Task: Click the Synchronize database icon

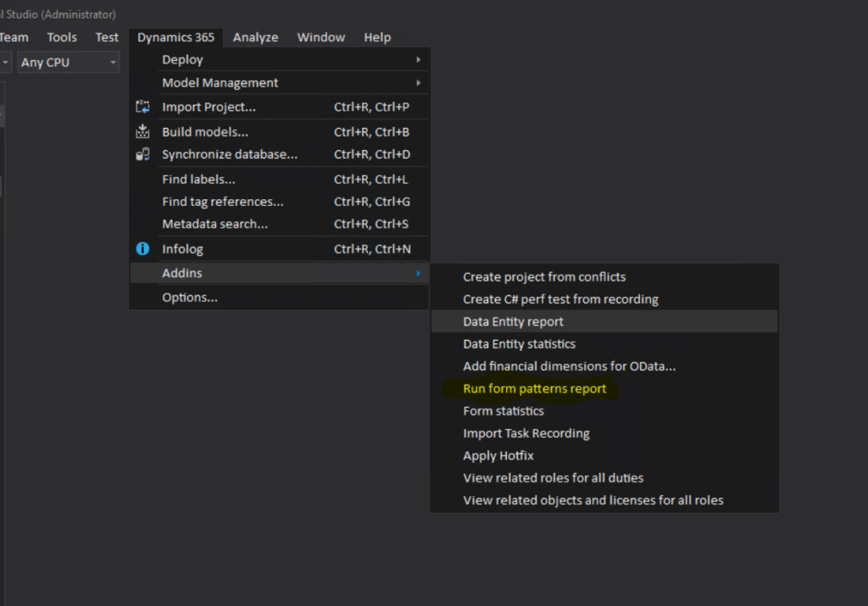Action: point(143,154)
